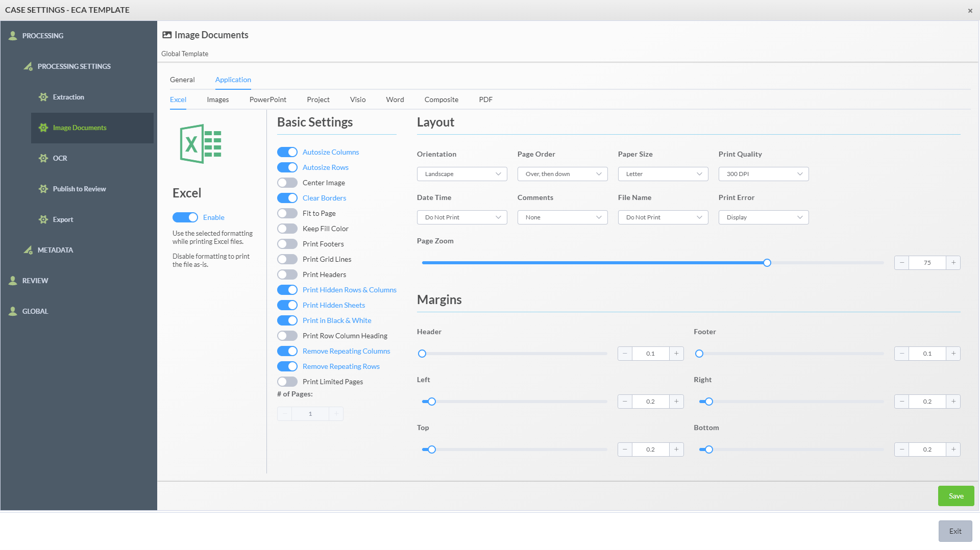
Task: Click the Metadata wrench icon in sidebar
Action: (28, 250)
